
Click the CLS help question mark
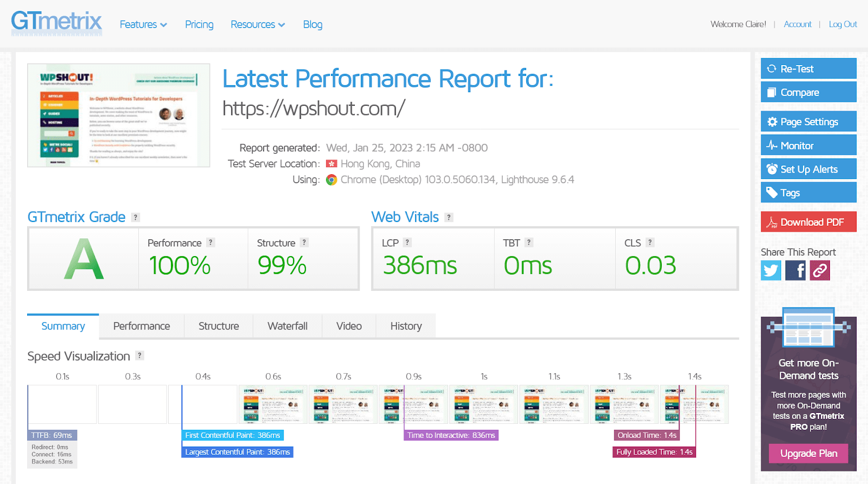[x=650, y=243]
